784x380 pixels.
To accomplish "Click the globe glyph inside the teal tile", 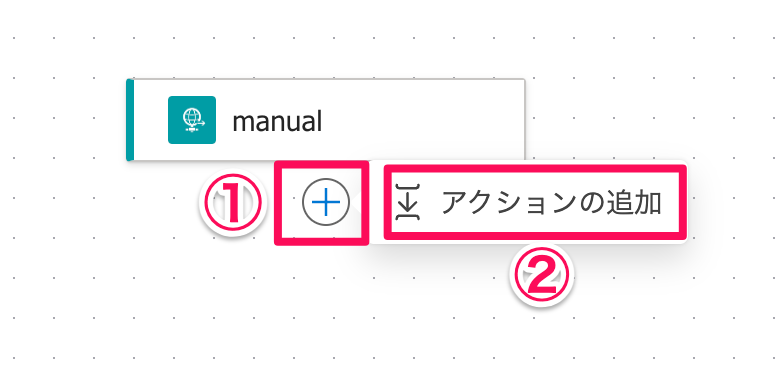I will tap(192, 120).
